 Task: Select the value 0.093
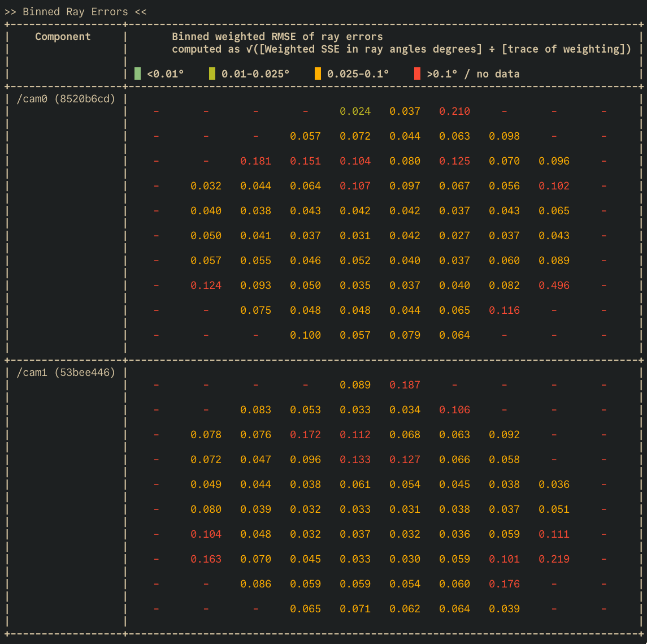[x=256, y=286]
